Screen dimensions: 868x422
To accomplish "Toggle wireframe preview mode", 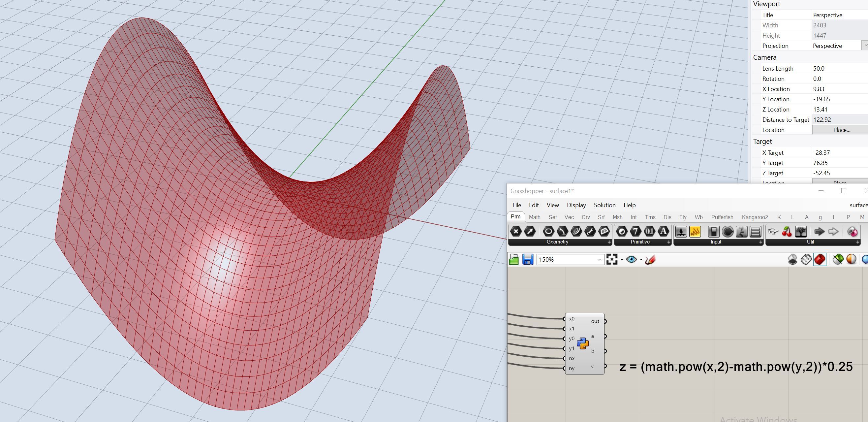I will [806, 260].
